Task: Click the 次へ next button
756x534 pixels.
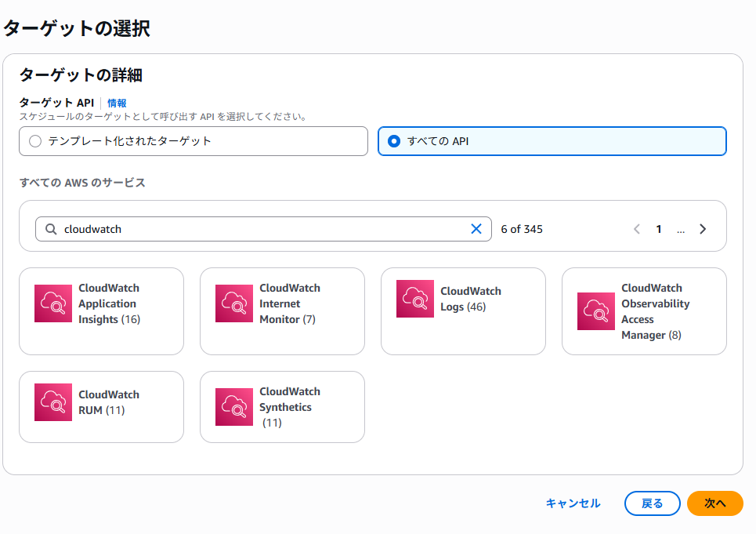Action: [x=715, y=503]
